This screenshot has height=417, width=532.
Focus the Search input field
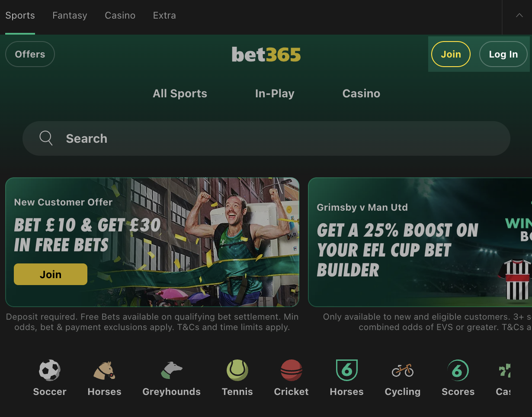[266, 138]
